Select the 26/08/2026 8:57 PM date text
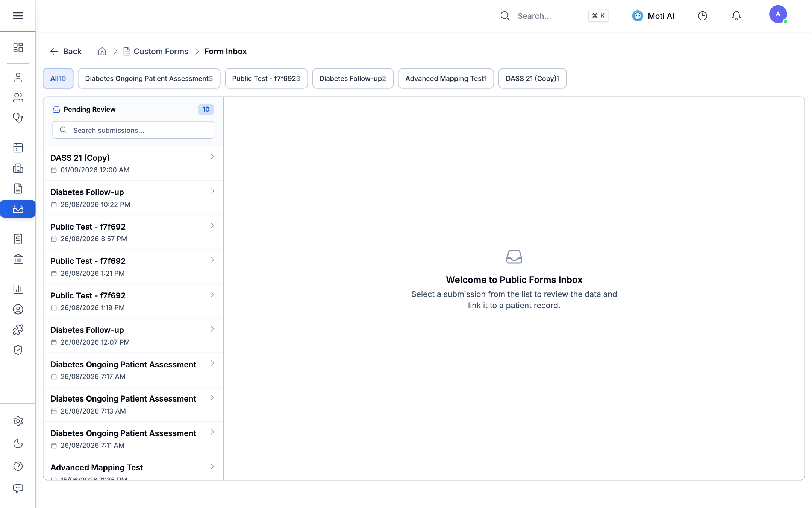Screen dimensions: 812x508 point(94,239)
